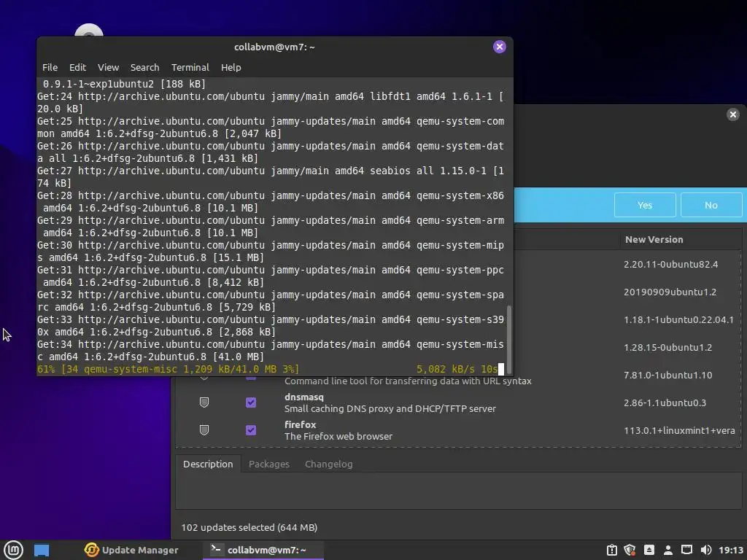Click the Description text area
The image size is (747, 560).
click(x=458, y=491)
